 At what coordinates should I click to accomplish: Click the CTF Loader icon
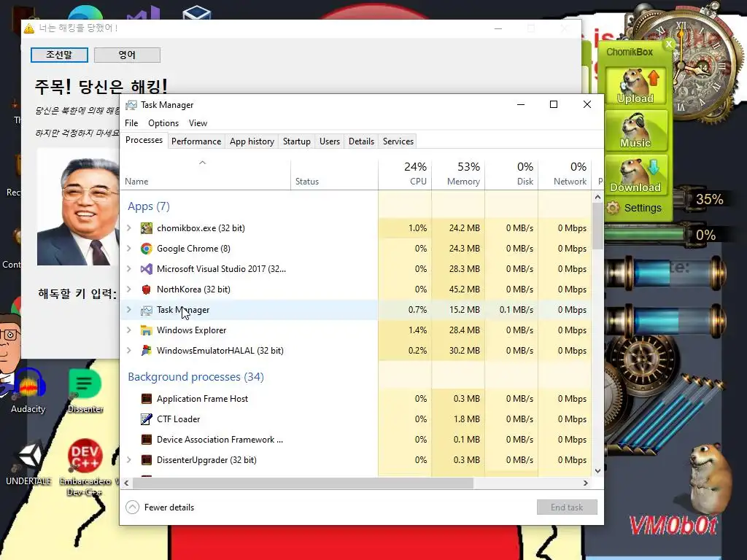[x=146, y=419]
